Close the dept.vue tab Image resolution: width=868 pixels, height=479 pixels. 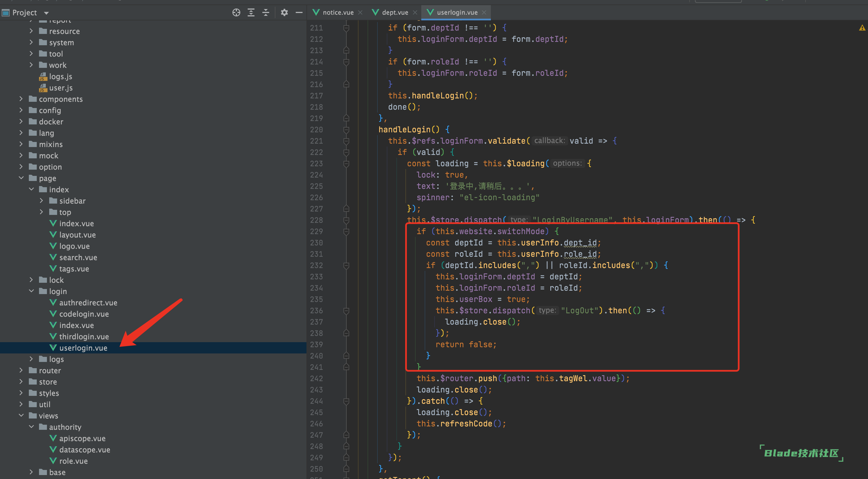point(415,12)
